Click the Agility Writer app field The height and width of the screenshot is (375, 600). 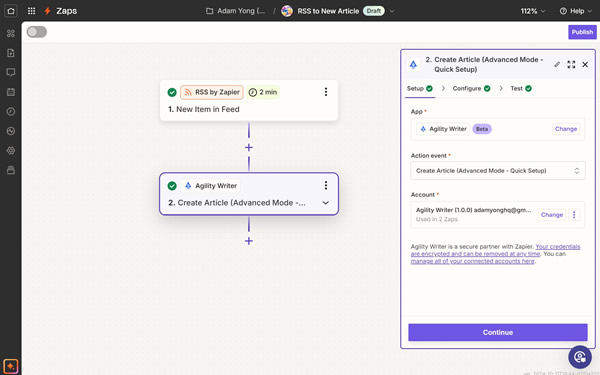[498, 129]
